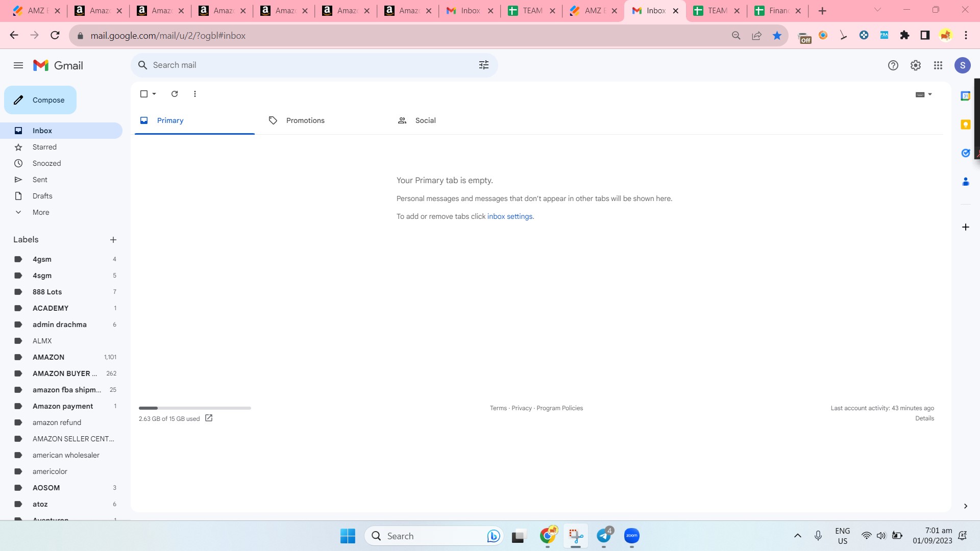The image size is (980, 551).
Task: Open the Inbox folder
Action: point(61,131)
